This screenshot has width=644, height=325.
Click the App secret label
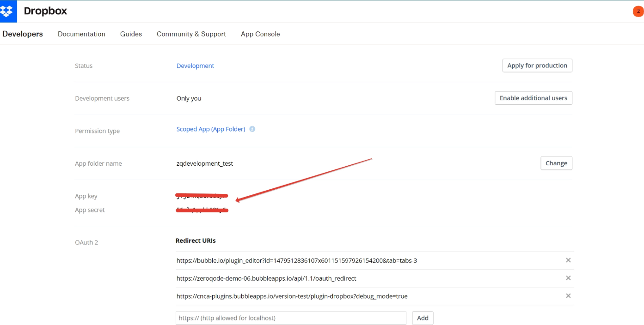[x=90, y=210]
